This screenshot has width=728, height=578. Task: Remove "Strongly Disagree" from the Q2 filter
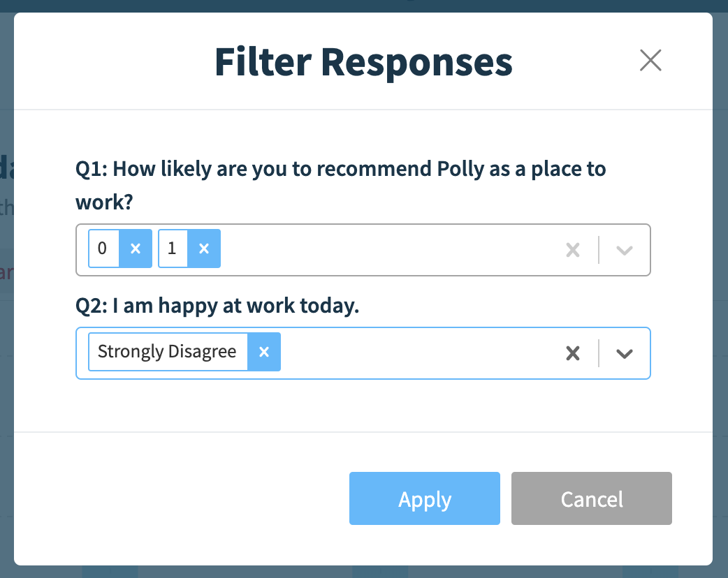coord(264,351)
